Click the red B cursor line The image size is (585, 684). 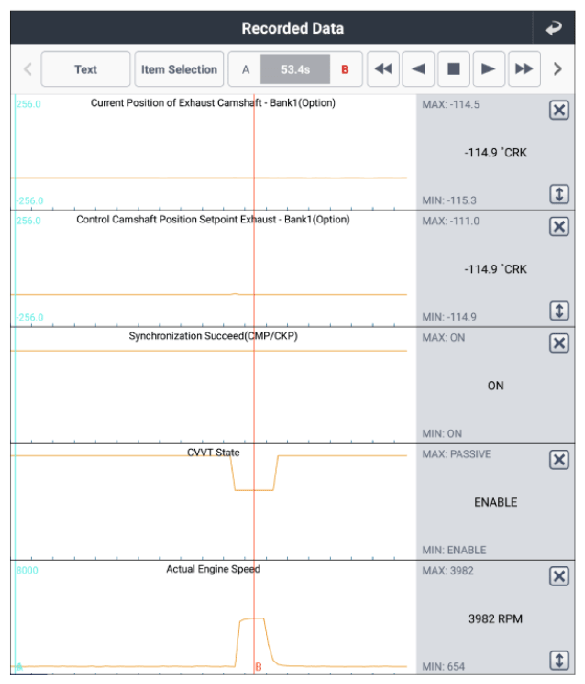pos(254,384)
